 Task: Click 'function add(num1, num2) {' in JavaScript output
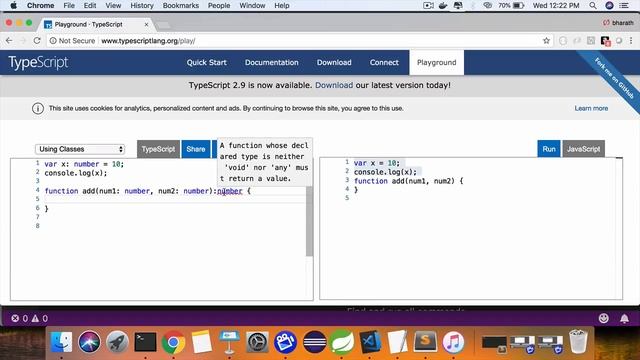[x=408, y=181]
